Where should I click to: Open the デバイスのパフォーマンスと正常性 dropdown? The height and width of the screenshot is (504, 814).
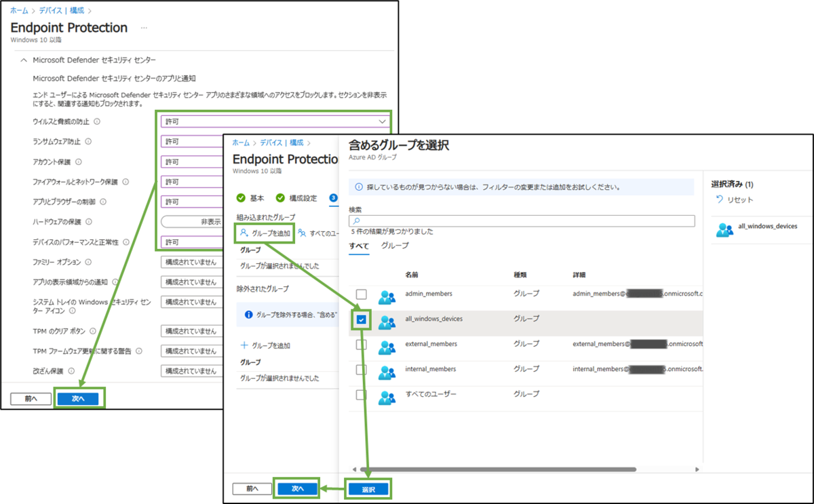click(192, 242)
